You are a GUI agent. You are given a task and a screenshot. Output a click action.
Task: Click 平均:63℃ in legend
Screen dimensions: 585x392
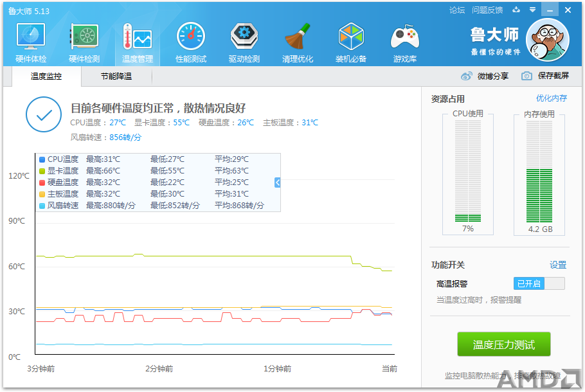pyautogui.click(x=231, y=171)
